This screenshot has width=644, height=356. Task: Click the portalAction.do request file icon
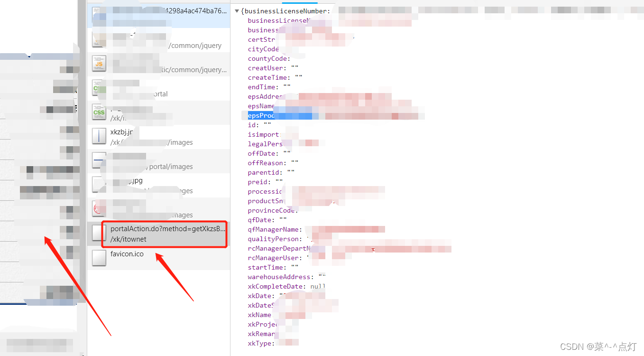pos(99,234)
